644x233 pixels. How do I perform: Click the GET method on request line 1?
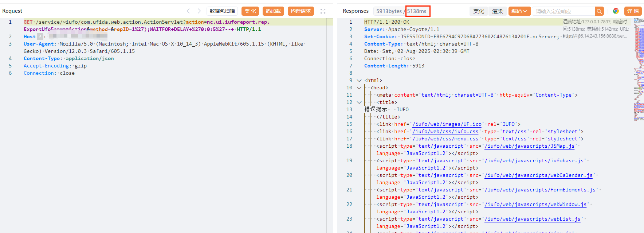coord(28,22)
